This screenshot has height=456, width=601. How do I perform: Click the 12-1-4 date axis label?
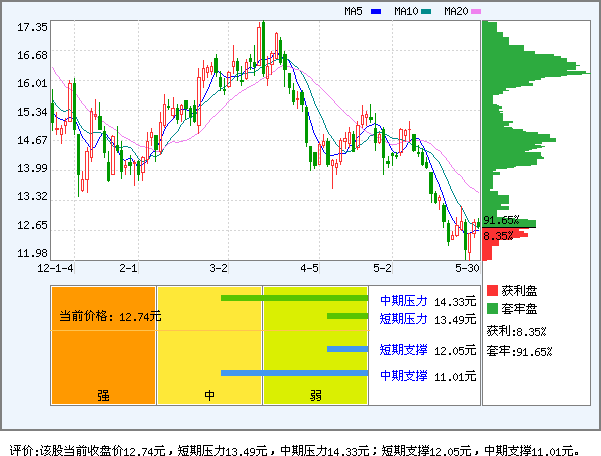[55, 268]
